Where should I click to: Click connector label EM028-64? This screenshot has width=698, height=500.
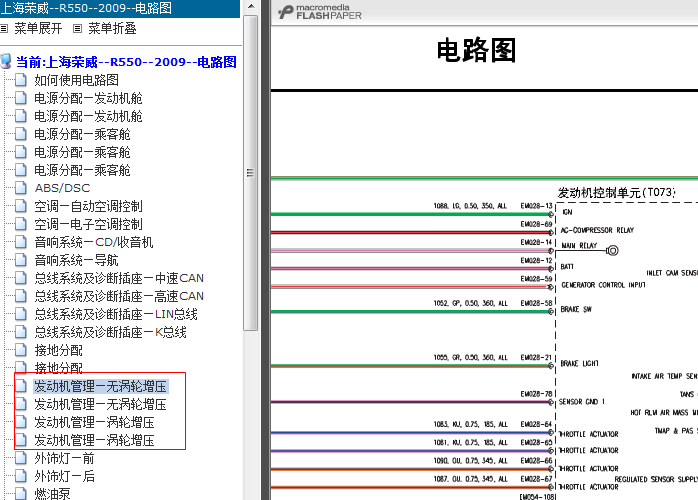(536, 424)
